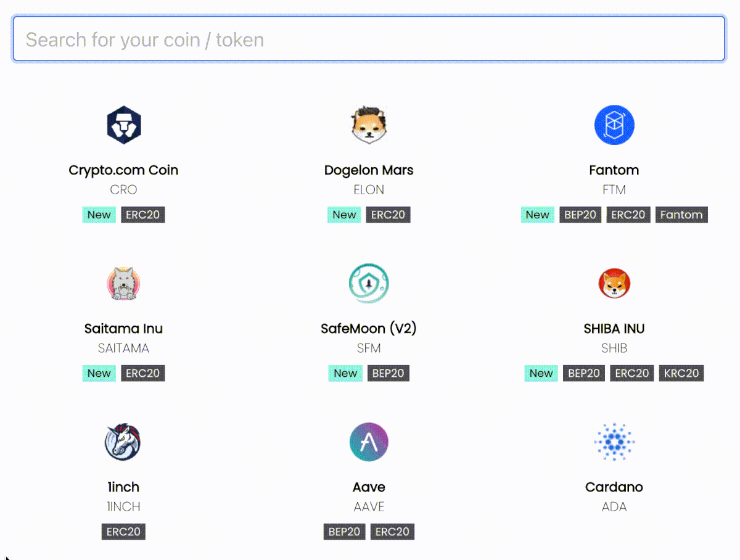Click the CRO ticker text
This screenshot has height=560, width=740.
pos(123,190)
